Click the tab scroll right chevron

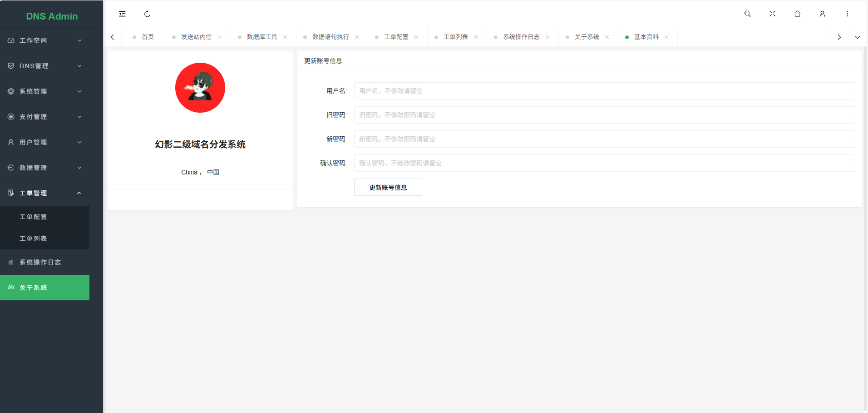(839, 37)
